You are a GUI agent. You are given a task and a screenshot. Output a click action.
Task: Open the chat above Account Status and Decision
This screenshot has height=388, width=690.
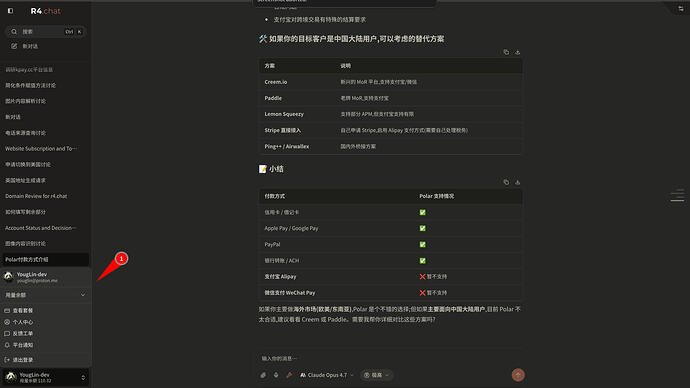click(x=26, y=212)
